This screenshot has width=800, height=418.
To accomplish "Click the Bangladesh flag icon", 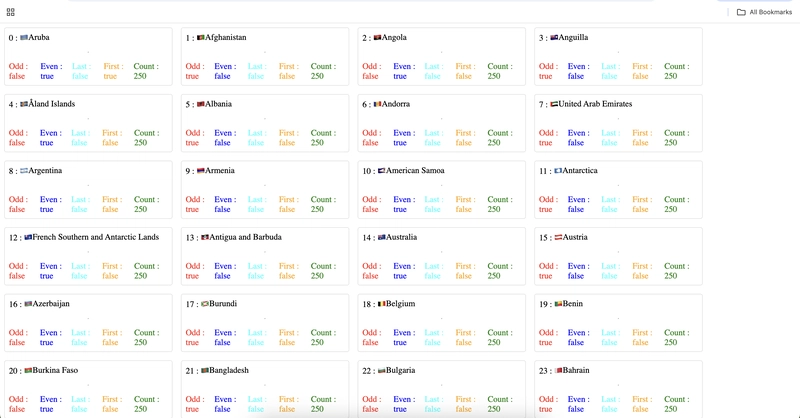I will (x=205, y=371).
